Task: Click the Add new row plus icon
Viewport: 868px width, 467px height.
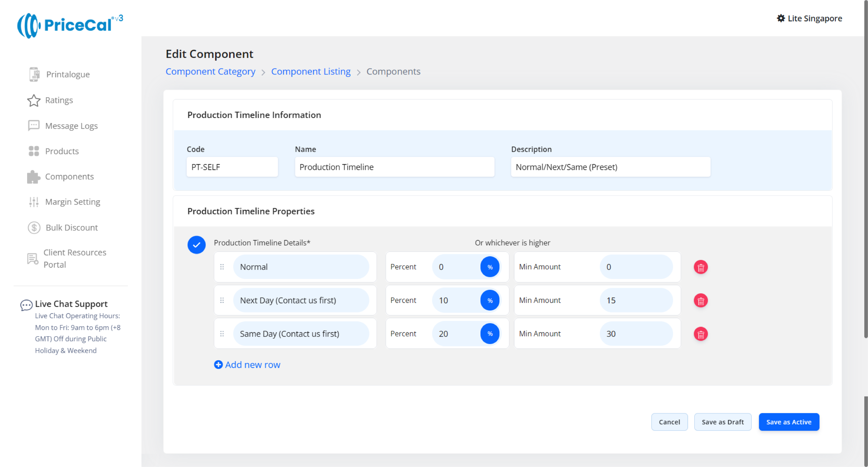Action: (218, 365)
